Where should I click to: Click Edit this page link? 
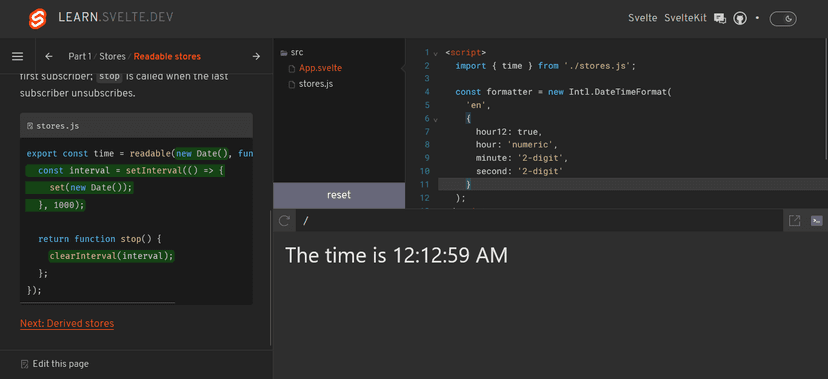(61, 364)
